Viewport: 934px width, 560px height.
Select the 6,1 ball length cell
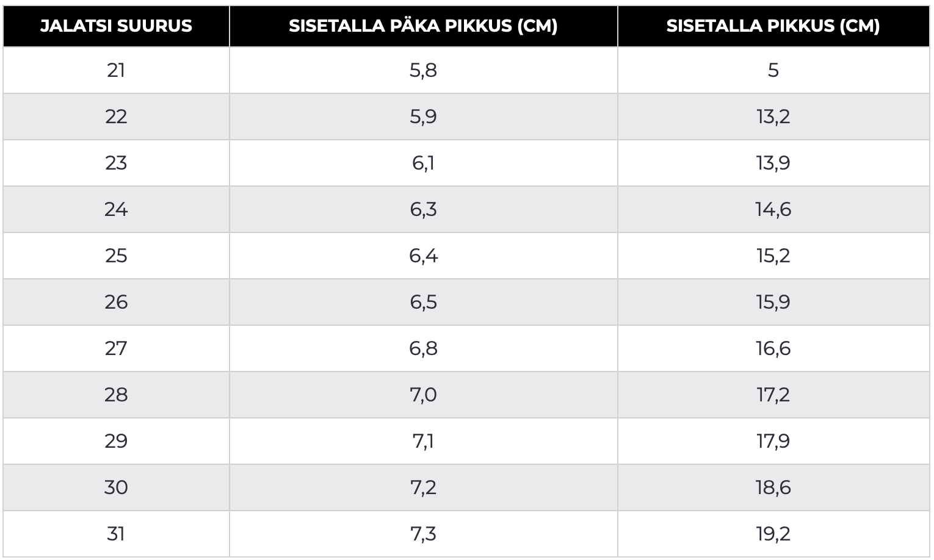[423, 163]
